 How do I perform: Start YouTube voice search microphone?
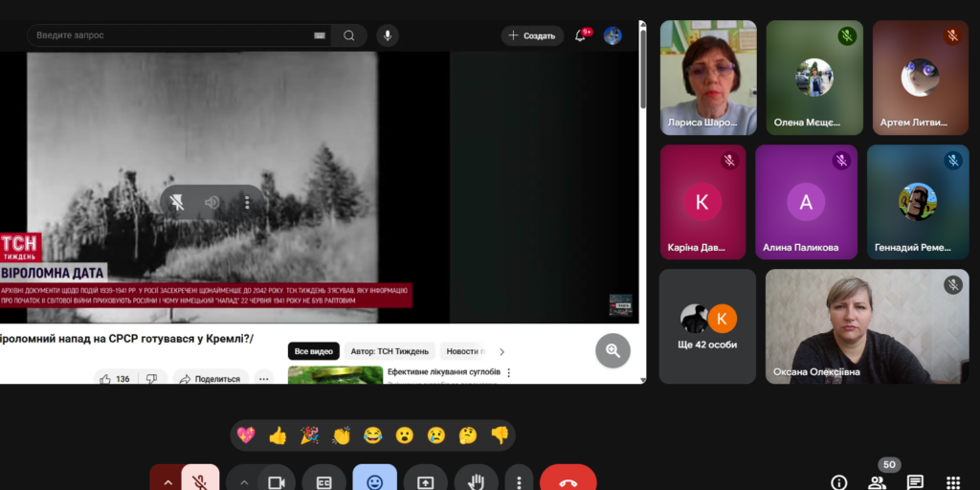pos(388,35)
